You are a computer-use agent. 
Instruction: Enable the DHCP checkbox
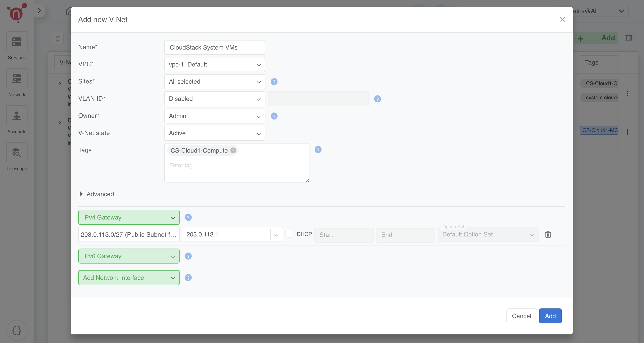pos(289,234)
